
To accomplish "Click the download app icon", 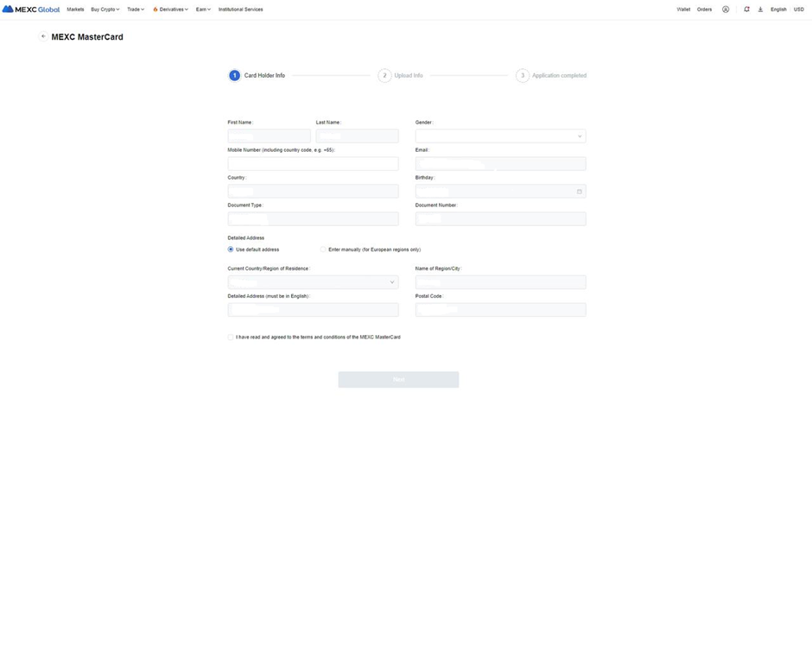I will (760, 9).
